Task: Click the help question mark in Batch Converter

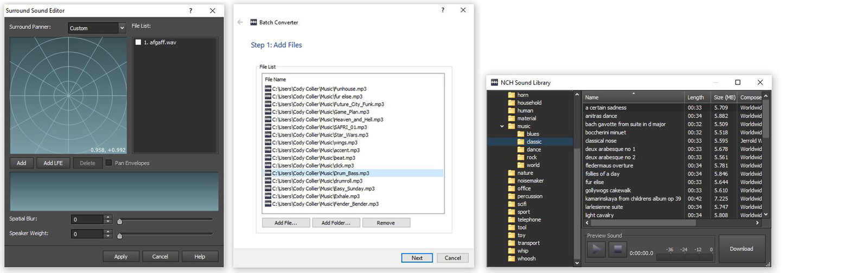Action: 443,10
